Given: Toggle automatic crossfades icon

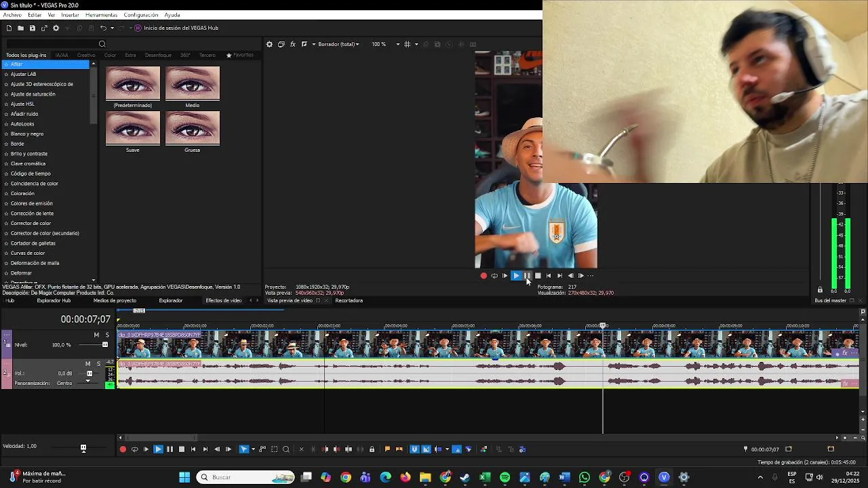Looking at the screenshot, I should [x=426, y=449].
